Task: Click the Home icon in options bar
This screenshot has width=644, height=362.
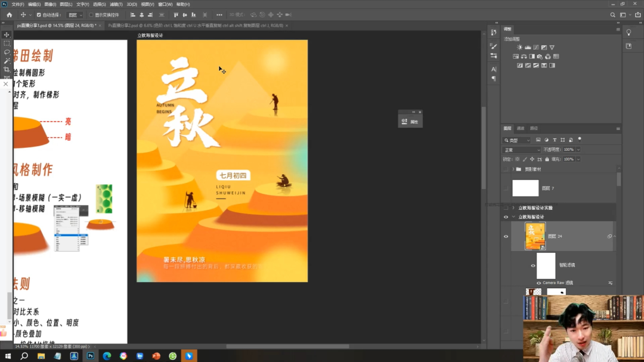Action: (x=10, y=15)
